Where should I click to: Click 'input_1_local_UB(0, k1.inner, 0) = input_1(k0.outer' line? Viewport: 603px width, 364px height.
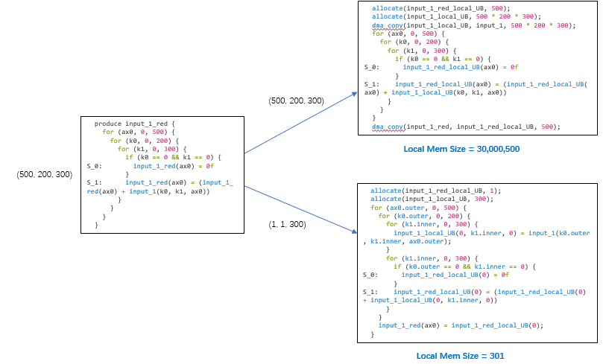tap(491, 233)
